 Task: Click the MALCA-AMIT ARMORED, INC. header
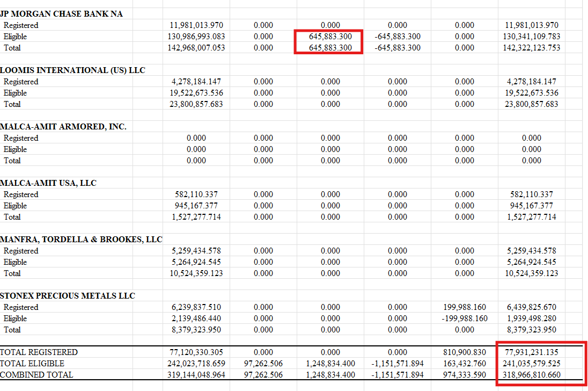63,126
